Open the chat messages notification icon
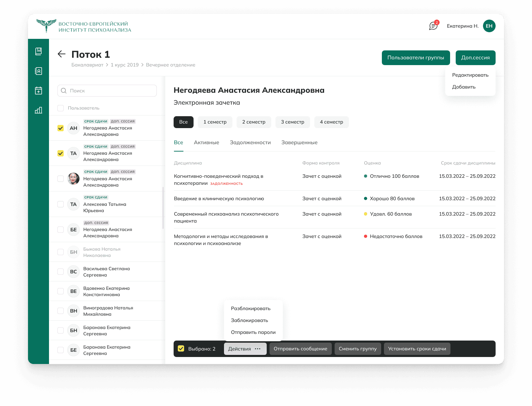 pos(433,26)
